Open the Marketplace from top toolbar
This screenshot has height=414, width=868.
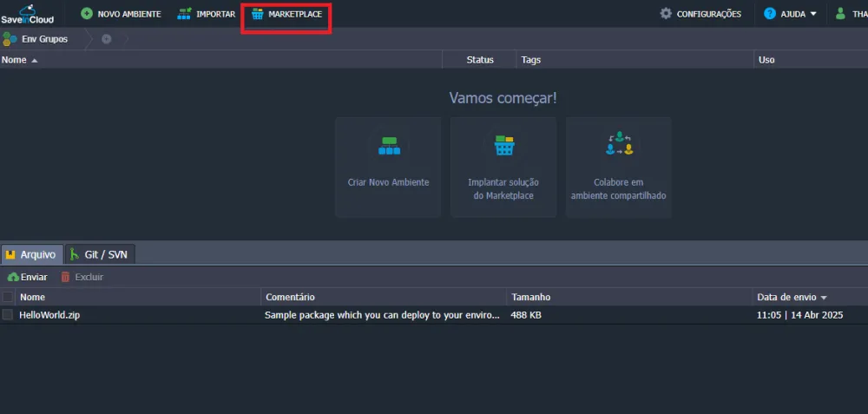point(286,14)
